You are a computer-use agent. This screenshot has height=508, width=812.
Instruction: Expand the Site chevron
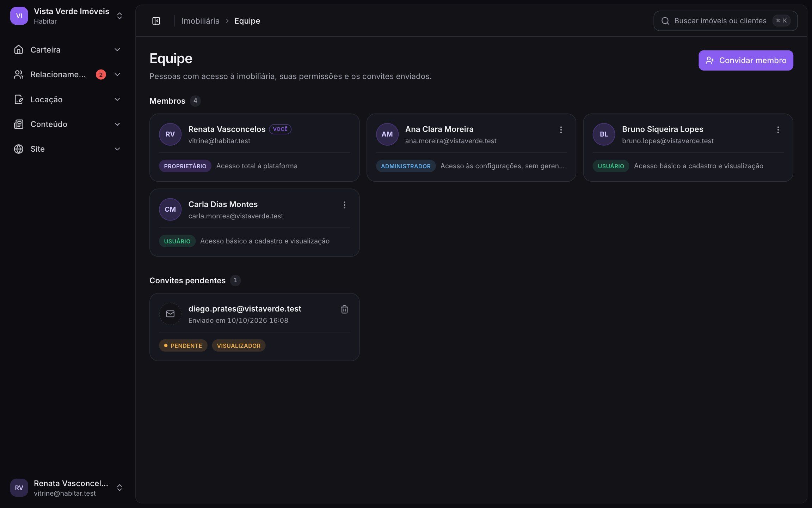[117, 149]
